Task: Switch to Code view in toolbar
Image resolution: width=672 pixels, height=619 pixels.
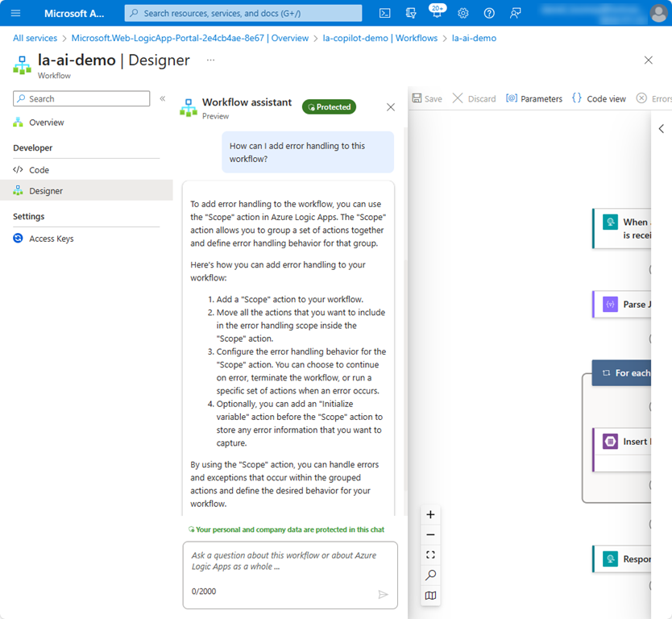Action: (x=599, y=98)
